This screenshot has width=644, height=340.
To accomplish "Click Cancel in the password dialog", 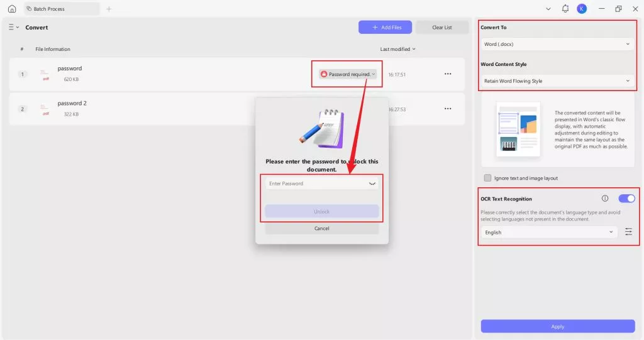I will pyautogui.click(x=321, y=228).
